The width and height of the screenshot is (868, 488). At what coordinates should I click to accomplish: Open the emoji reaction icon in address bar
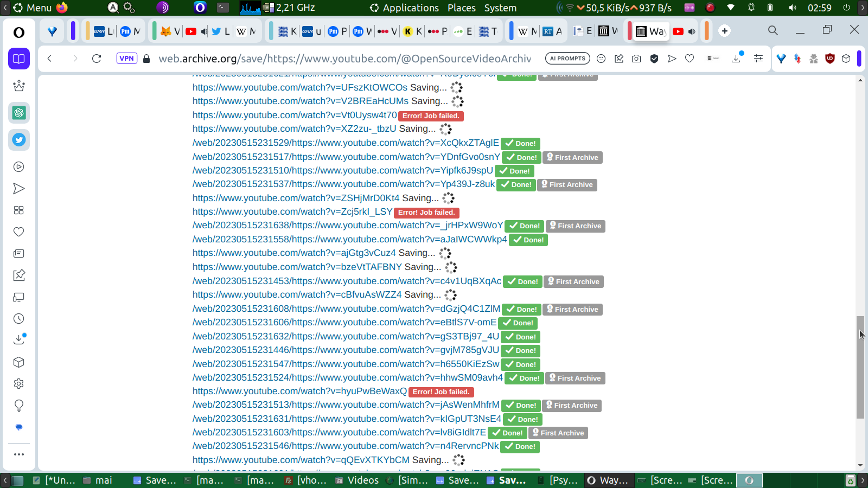pos(601,59)
